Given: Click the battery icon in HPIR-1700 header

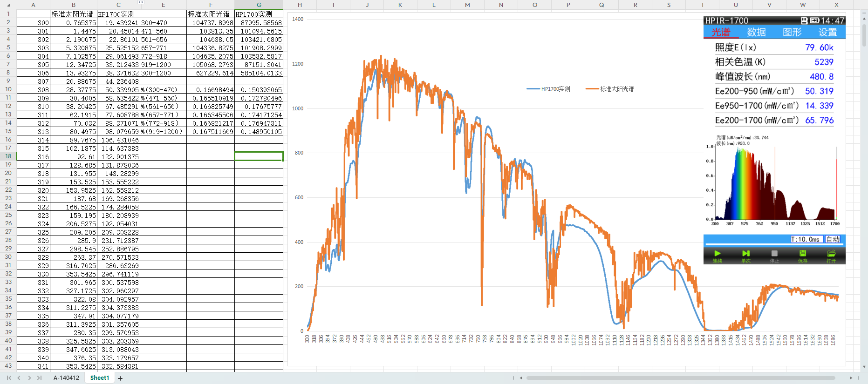Looking at the screenshot, I should click(x=815, y=20).
